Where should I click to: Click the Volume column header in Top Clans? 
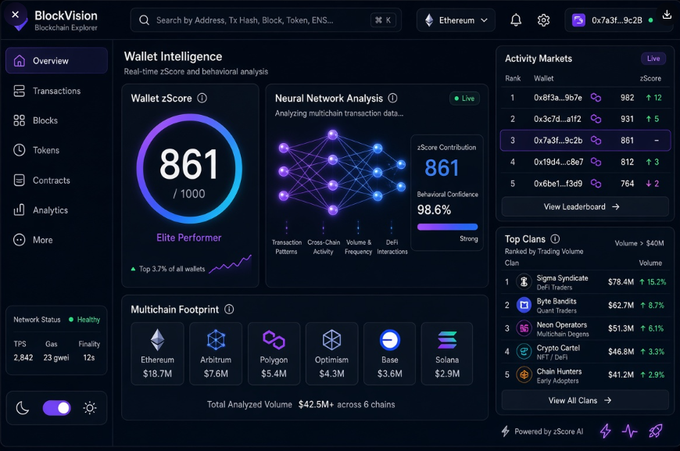(x=650, y=263)
